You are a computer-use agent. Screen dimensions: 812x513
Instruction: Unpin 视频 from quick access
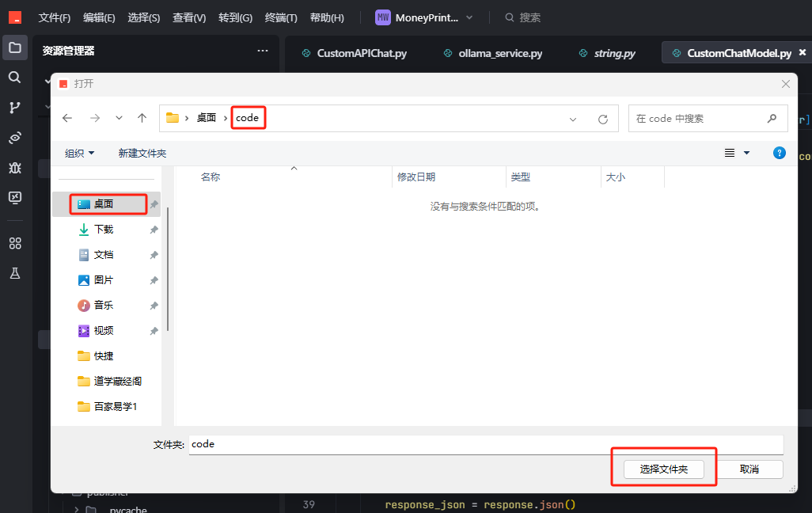[x=154, y=331]
